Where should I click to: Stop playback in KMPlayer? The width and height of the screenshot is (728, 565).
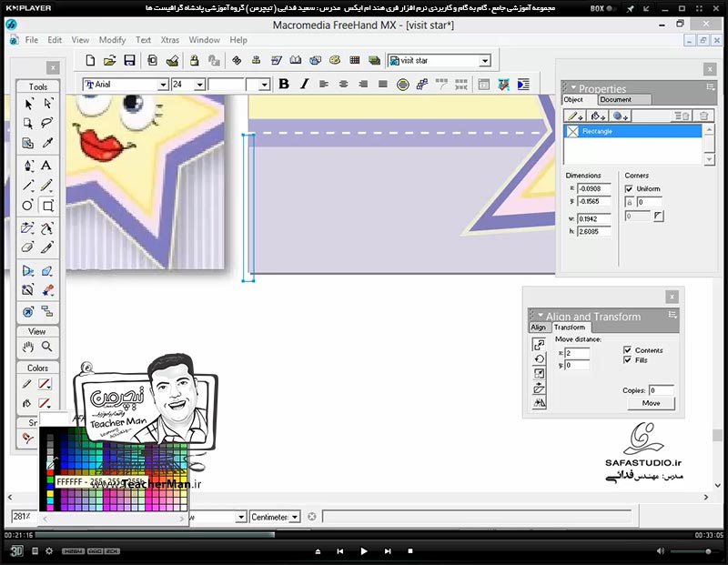pos(410,551)
